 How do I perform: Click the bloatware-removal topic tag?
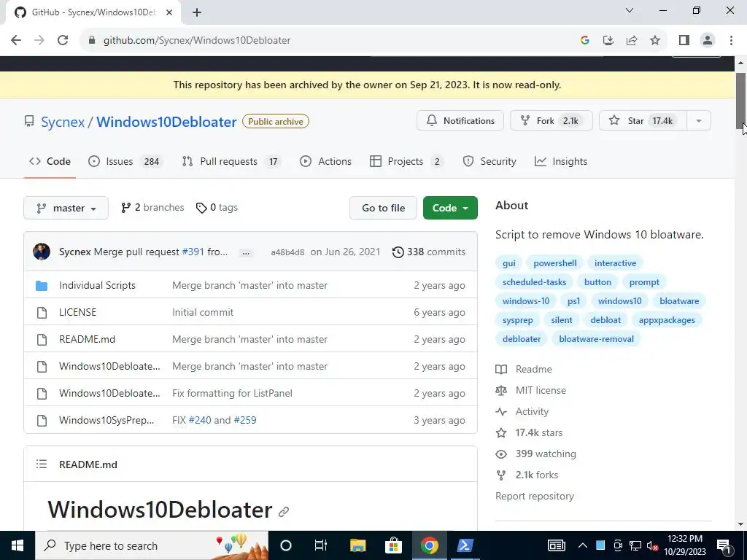coord(597,339)
